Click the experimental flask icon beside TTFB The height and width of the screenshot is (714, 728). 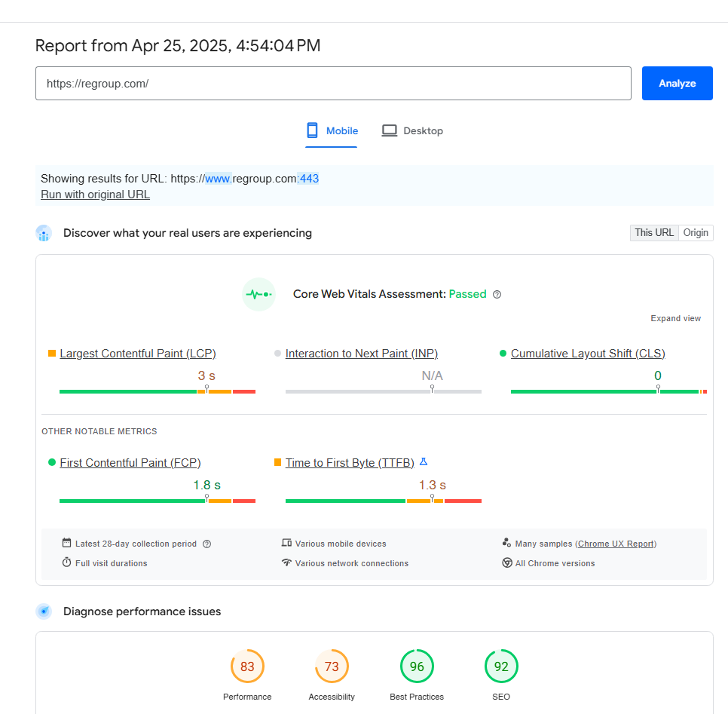tap(424, 461)
